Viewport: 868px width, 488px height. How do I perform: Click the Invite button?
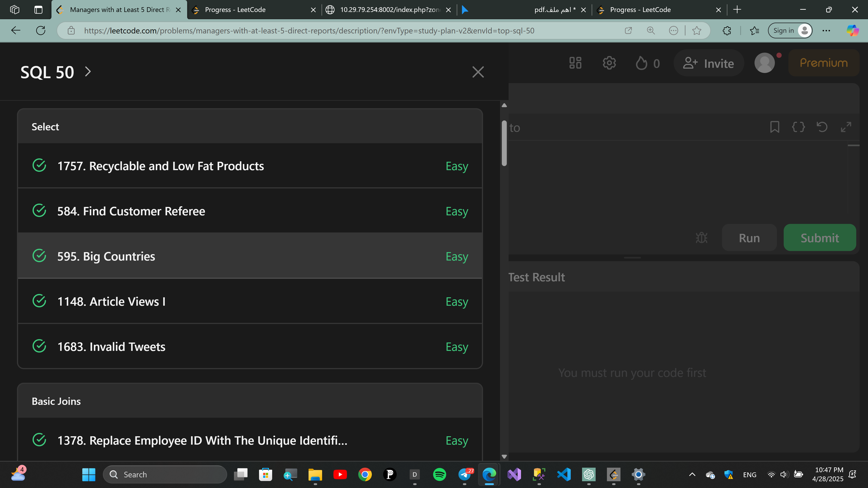708,63
